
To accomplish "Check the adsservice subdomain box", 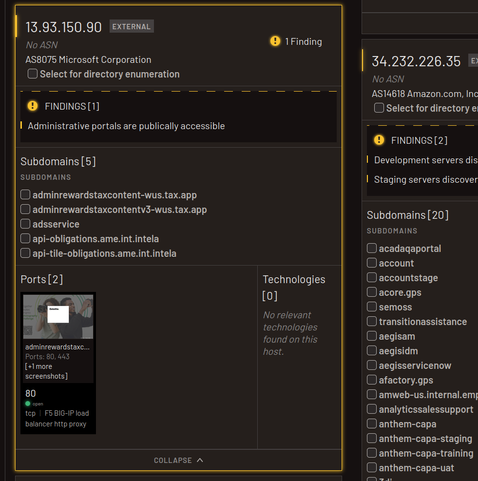I will pyautogui.click(x=25, y=224).
